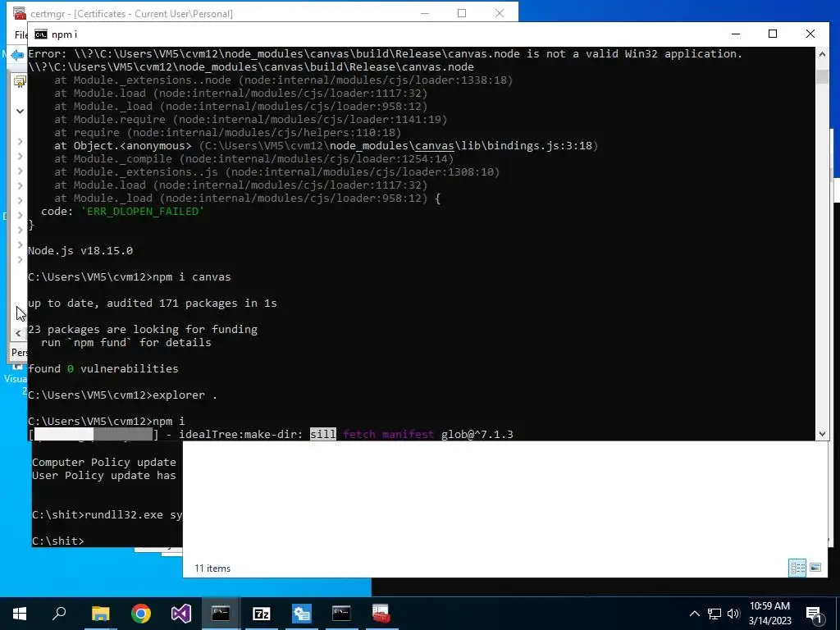Collapse the expanded certmgr tree node
The image size is (840, 630).
pyautogui.click(x=20, y=112)
